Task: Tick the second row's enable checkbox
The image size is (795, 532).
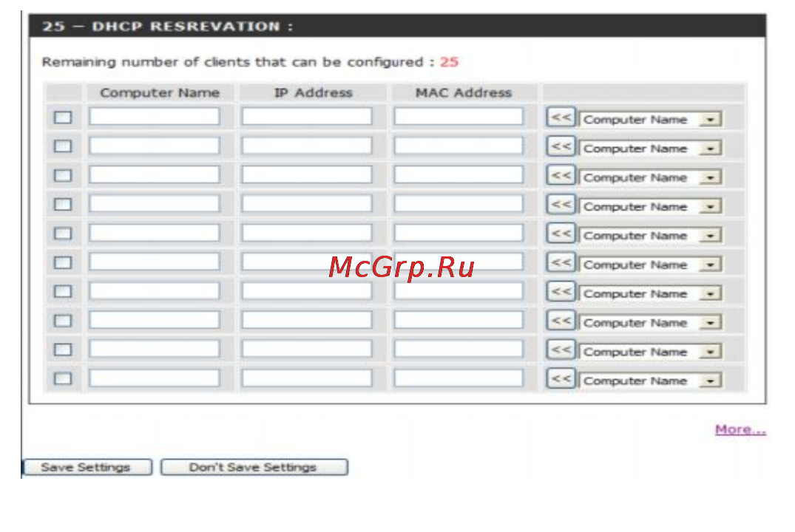Action: [63, 146]
